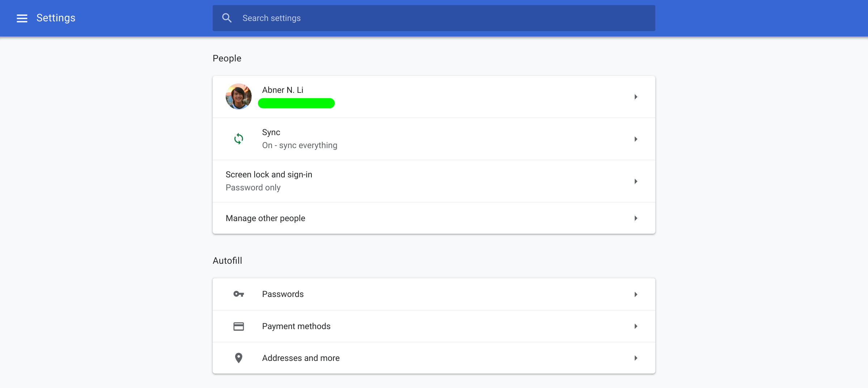868x388 pixels.
Task: Expand Screen lock and sign-in arrow
Action: (636, 181)
